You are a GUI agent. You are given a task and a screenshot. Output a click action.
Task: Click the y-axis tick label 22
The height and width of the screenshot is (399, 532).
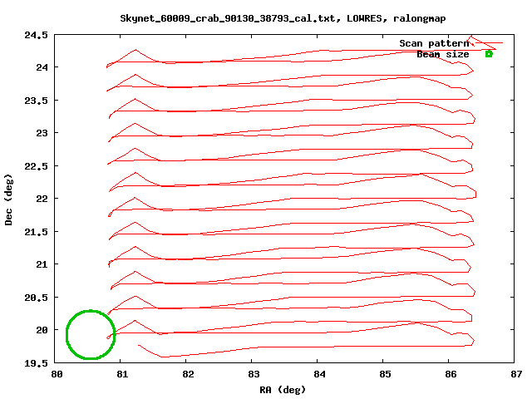coord(42,199)
